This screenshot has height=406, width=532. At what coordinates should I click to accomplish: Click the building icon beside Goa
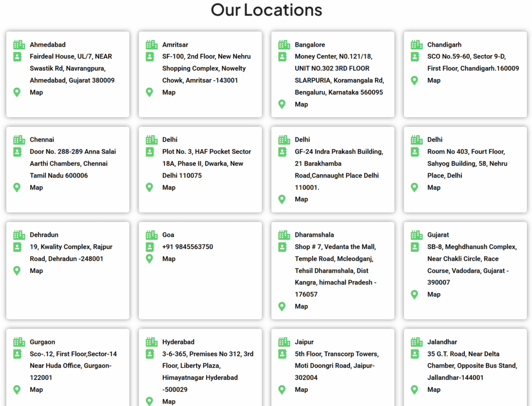click(151, 235)
